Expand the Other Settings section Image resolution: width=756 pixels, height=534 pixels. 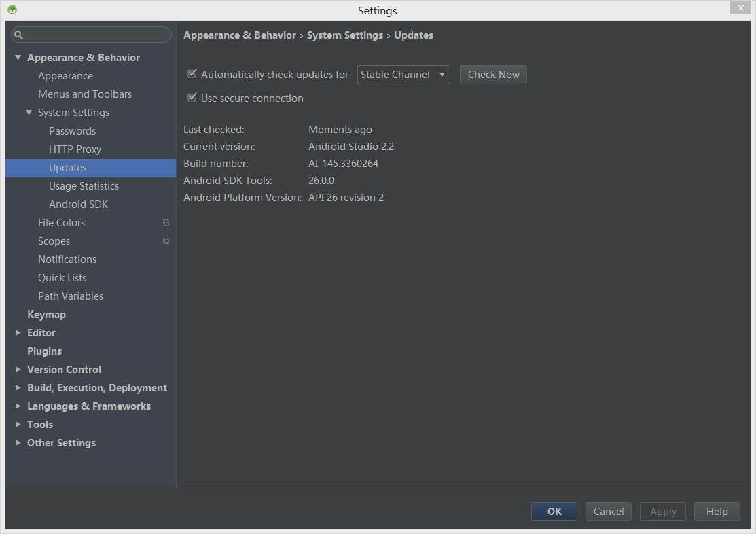(18, 442)
